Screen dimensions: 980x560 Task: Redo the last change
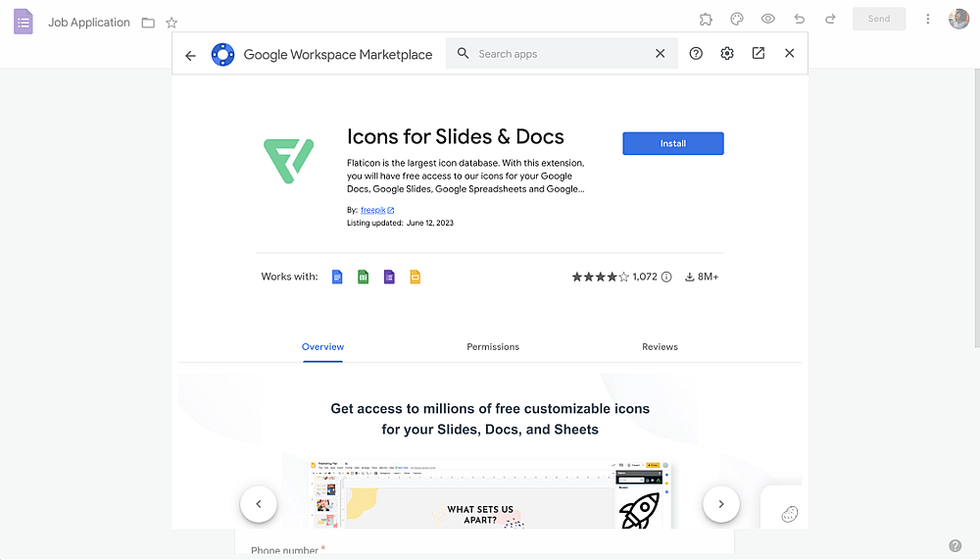point(830,19)
